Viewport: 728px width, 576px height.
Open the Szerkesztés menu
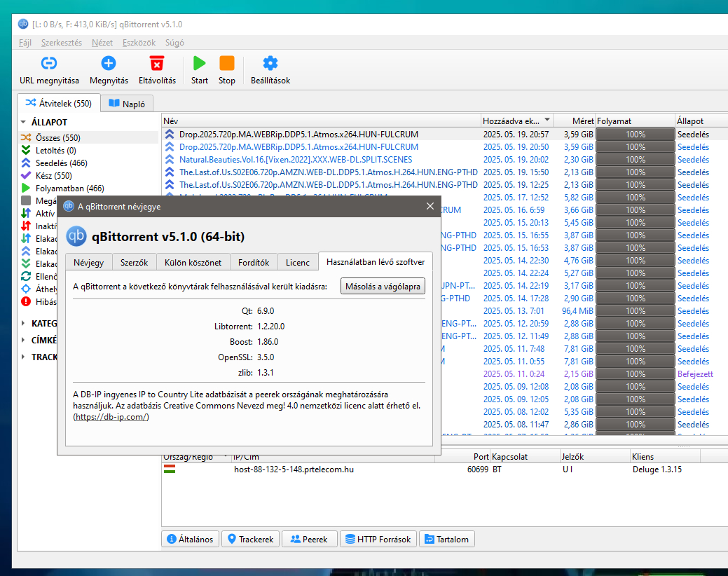[61, 43]
